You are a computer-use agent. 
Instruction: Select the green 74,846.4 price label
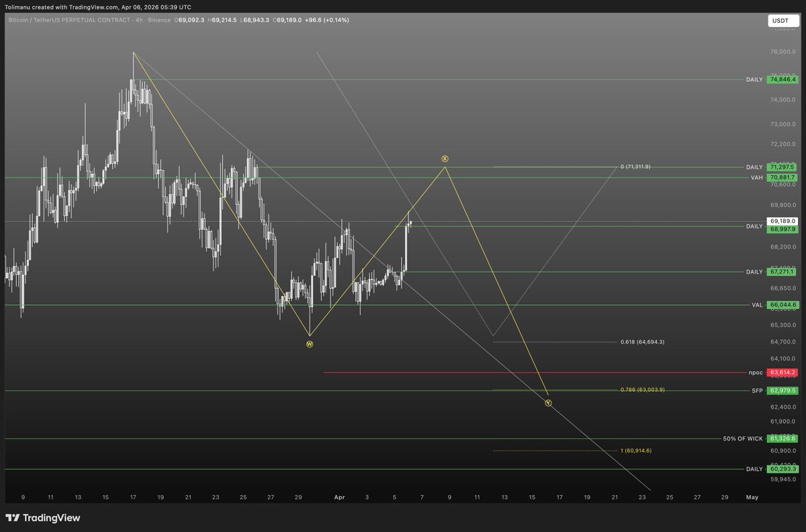point(783,79)
